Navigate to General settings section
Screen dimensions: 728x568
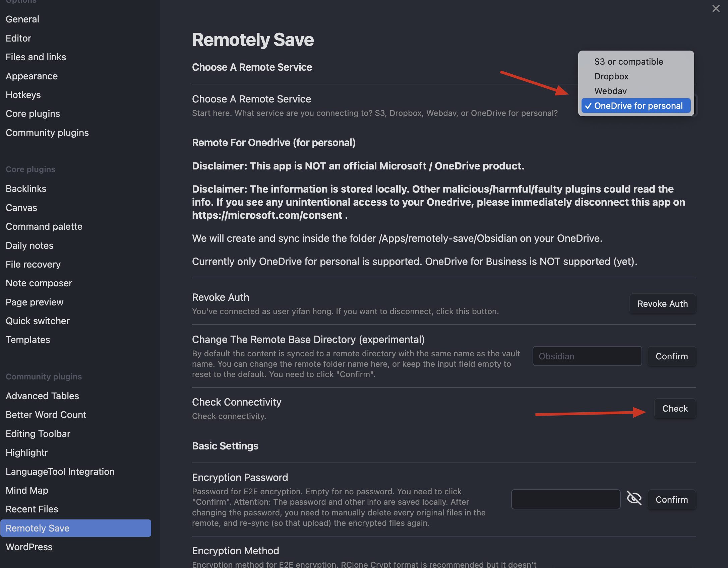tap(22, 19)
